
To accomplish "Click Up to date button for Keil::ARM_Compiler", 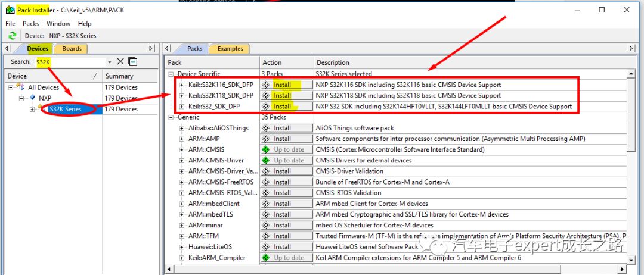I will click(286, 257).
